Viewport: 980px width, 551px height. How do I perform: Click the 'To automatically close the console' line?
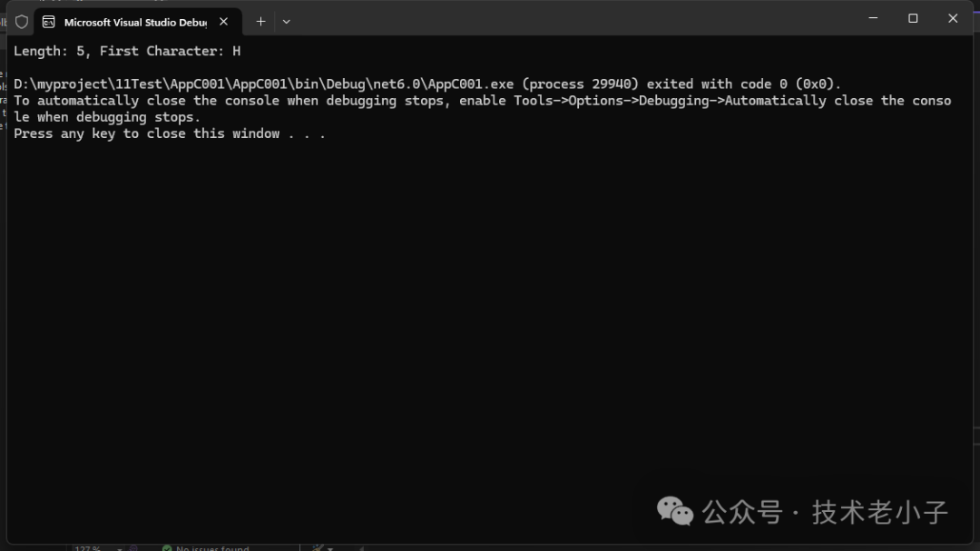(x=481, y=101)
